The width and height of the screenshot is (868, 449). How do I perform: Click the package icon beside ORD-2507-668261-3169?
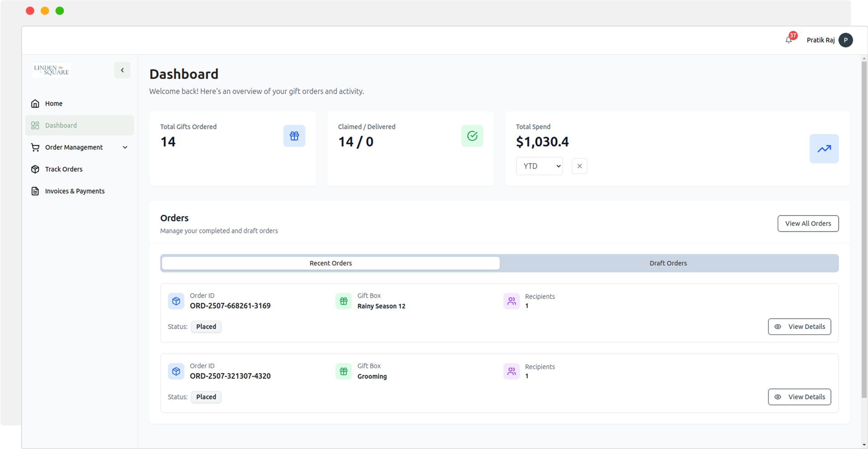176,301
